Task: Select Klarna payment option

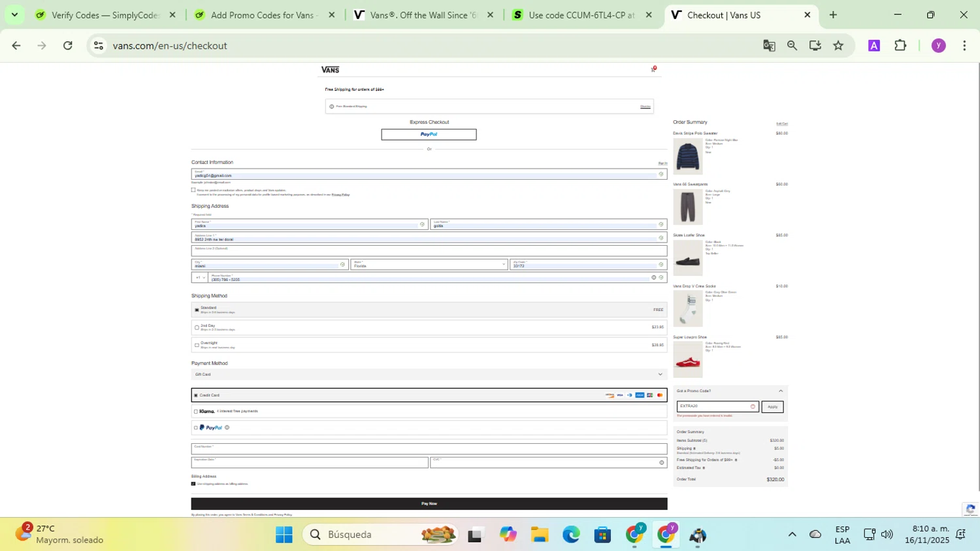Action: pyautogui.click(x=195, y=412)
